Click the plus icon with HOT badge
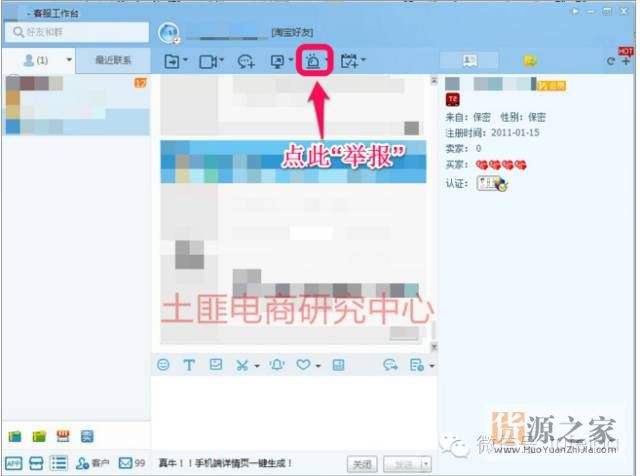The width and height of the screenshot is (640, 476). click(626, 61)
